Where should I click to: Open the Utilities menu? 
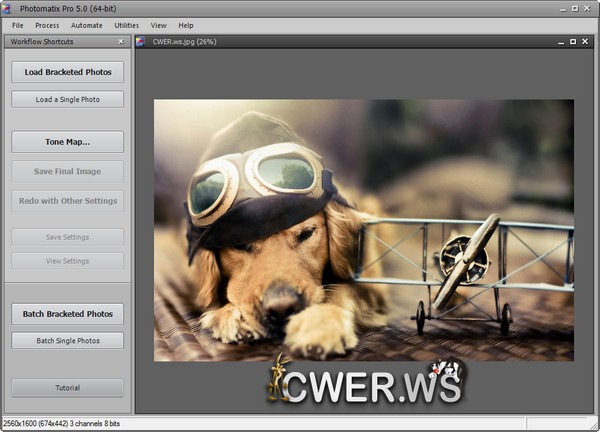127,25
